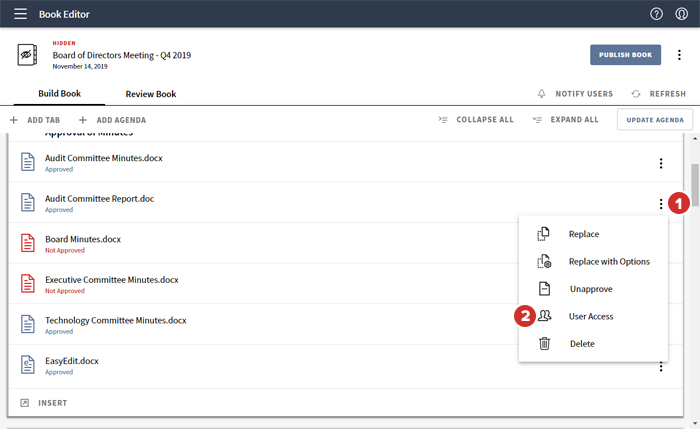This screenshot has width=700, height=429.
Task: Switch to the Review Book tab
Action: (150, 94)
